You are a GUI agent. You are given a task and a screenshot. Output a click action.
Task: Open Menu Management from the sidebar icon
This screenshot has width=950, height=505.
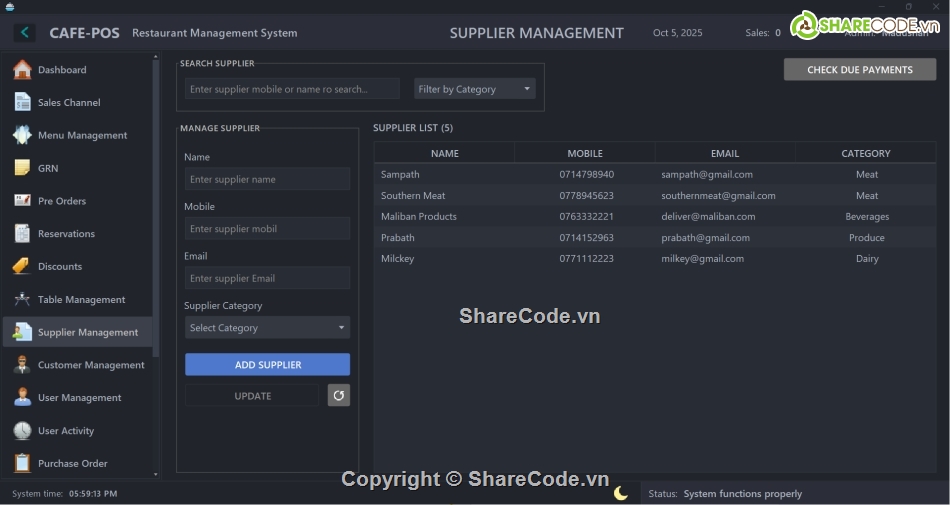point(22,135)
